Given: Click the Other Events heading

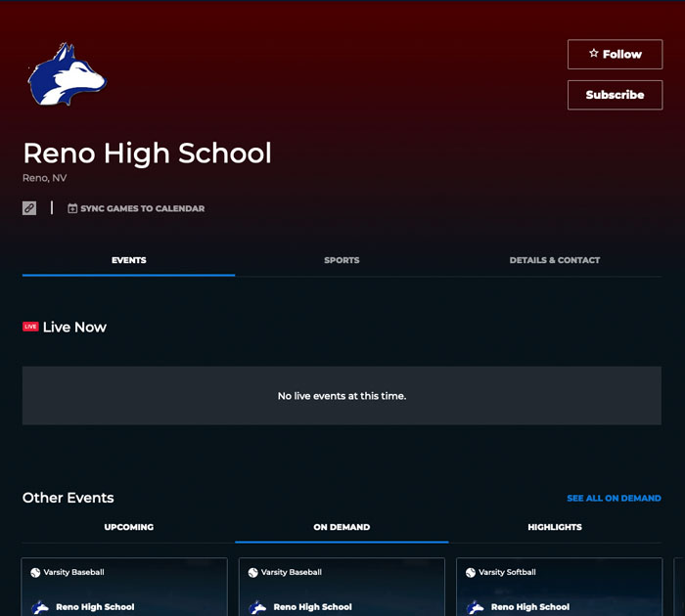Looking at the screenshot, I should [x=68, y=498].
